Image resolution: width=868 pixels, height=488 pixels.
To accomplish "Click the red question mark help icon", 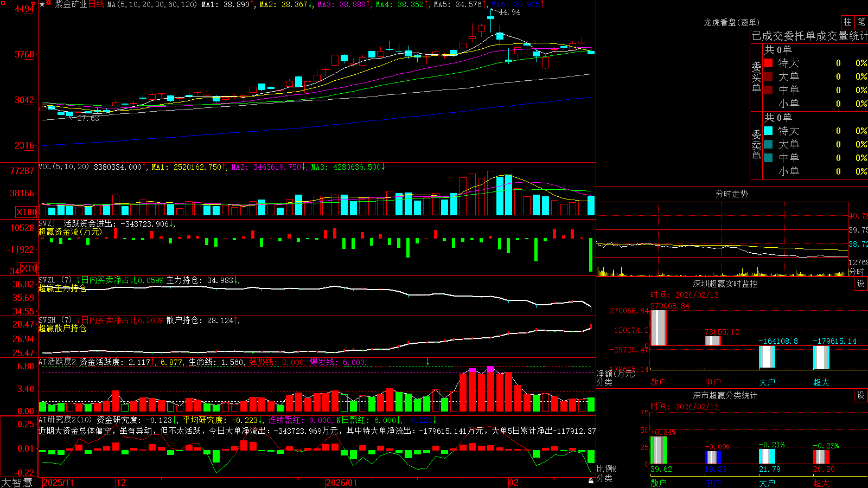I will pos(33,4).
